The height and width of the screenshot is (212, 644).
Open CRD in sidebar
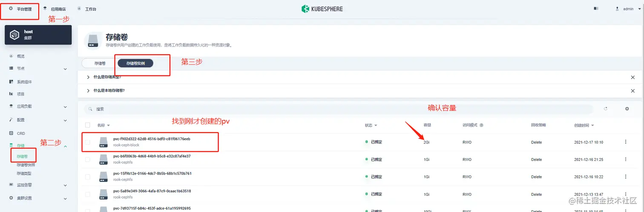tap(21, 134)
